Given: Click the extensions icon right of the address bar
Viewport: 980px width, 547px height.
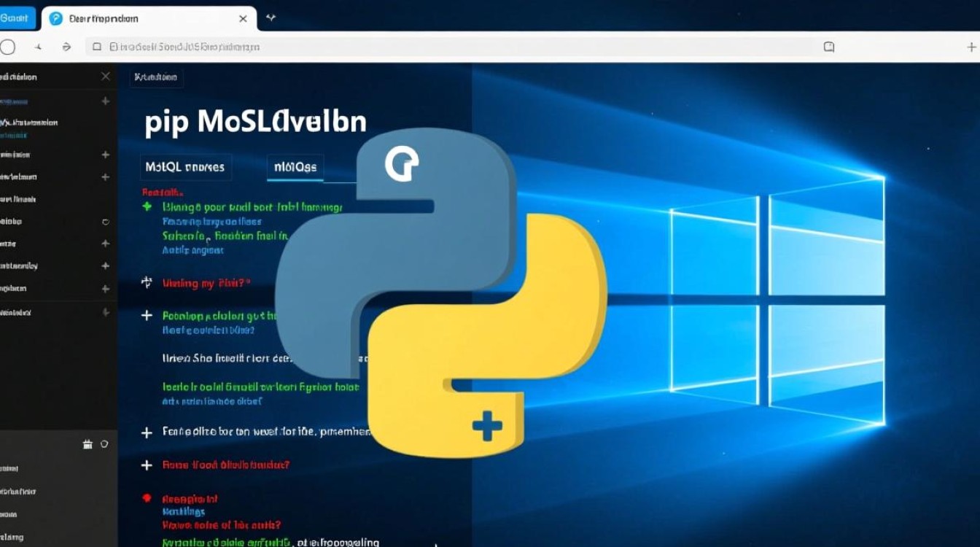Looking at the screenshot, I should (829, 46).
